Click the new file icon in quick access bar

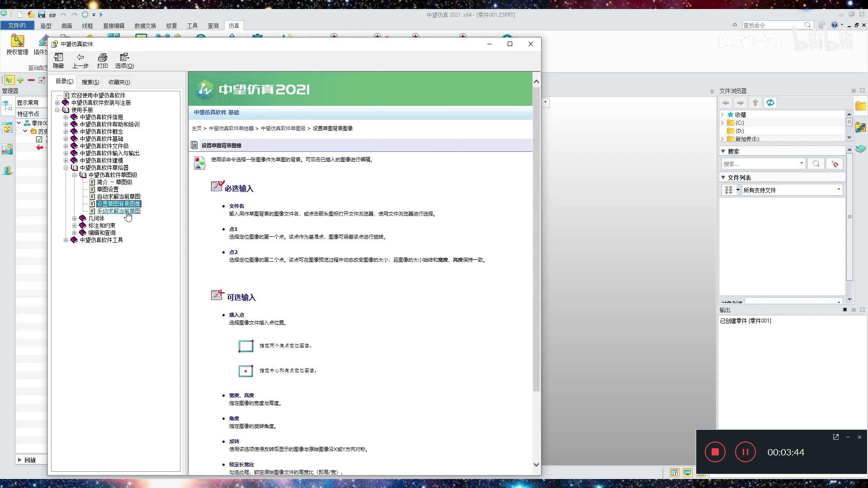pos(19,14)
